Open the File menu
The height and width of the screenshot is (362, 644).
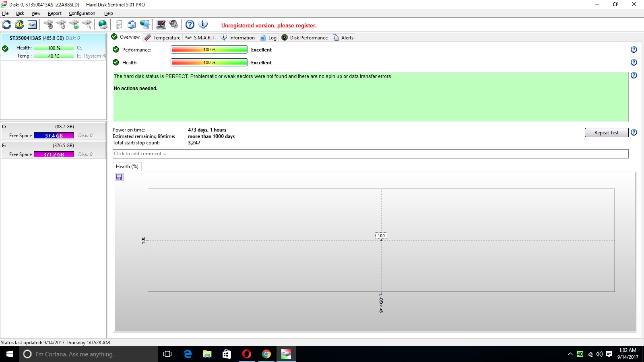tap(5, 13)
